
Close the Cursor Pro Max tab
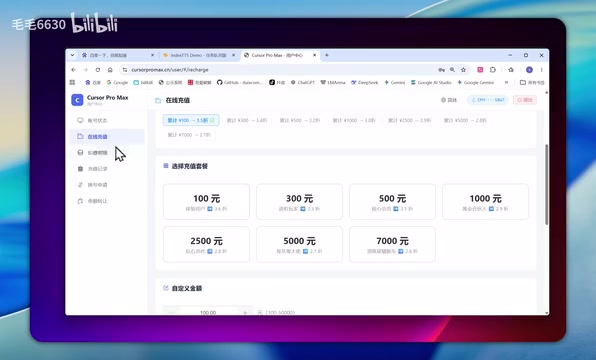tap(314, 55)
